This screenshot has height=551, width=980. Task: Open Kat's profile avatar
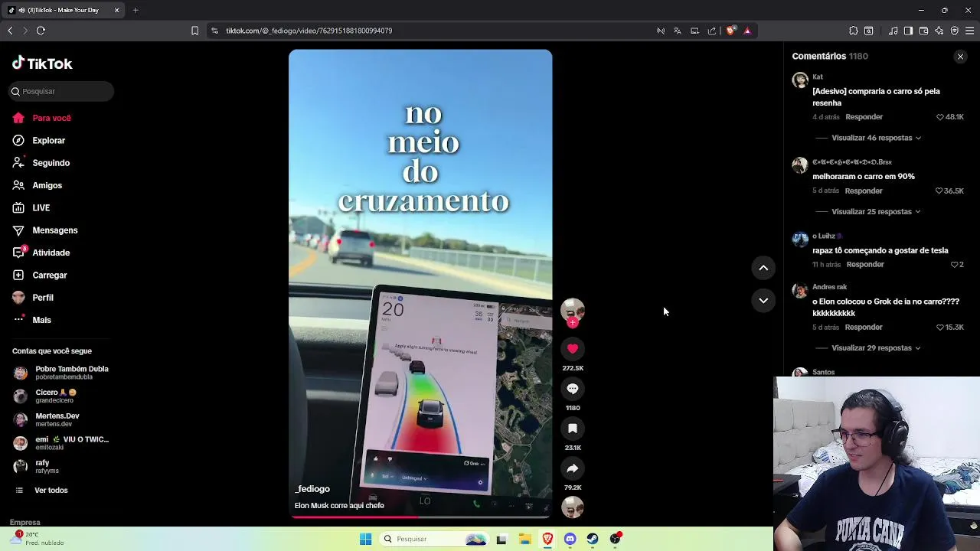tap(800, 80)
